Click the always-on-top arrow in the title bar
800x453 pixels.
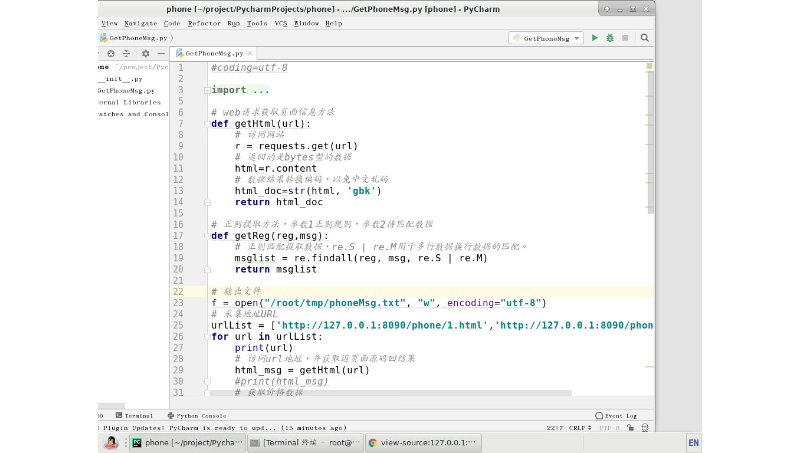[x=607, y=9]
